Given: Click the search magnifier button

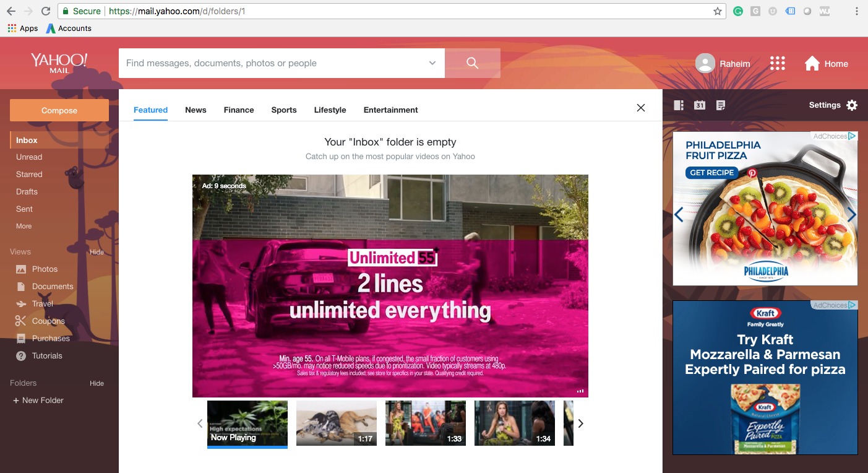Looking at the screenshot, I should tap(472, 63).
